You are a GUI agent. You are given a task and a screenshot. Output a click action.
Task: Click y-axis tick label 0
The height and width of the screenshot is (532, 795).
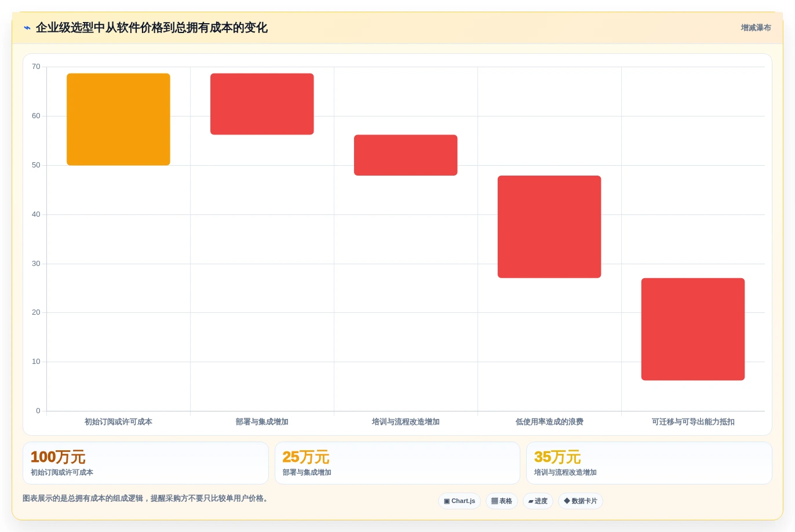38,411
